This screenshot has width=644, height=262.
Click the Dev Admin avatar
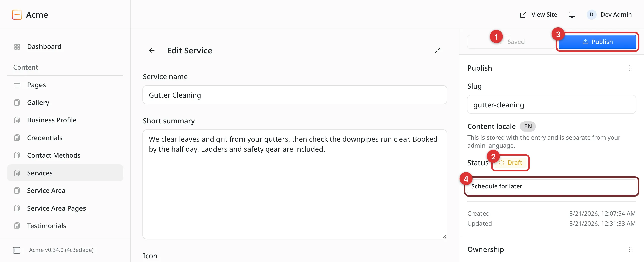tap(591, 15)
